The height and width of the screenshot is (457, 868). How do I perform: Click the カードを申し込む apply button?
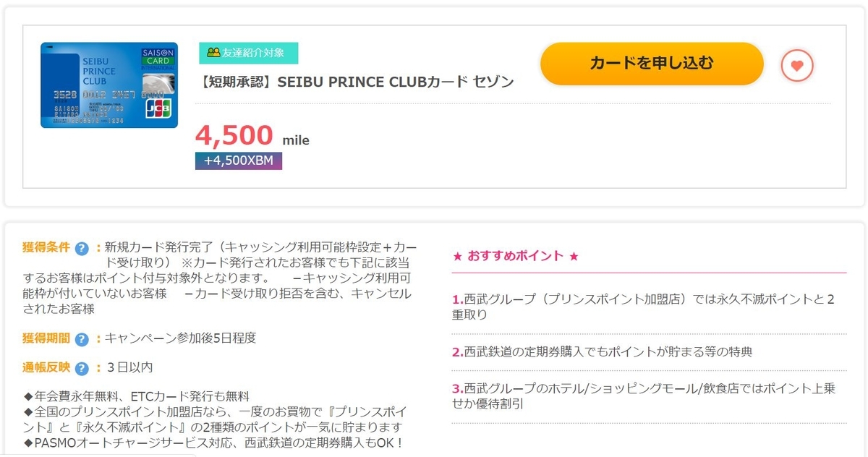click(x=651, y=64)
